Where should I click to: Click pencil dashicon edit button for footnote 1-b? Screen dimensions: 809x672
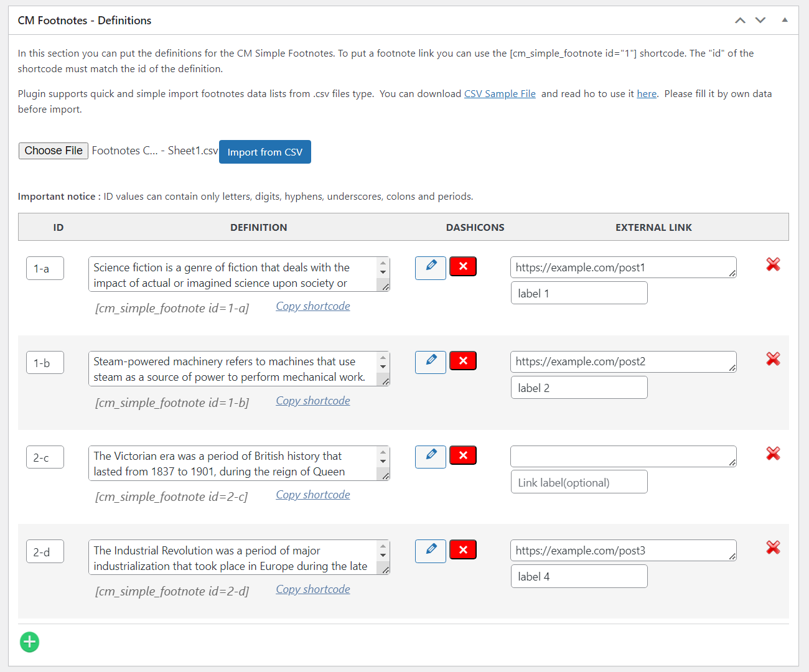coord(431,362)
